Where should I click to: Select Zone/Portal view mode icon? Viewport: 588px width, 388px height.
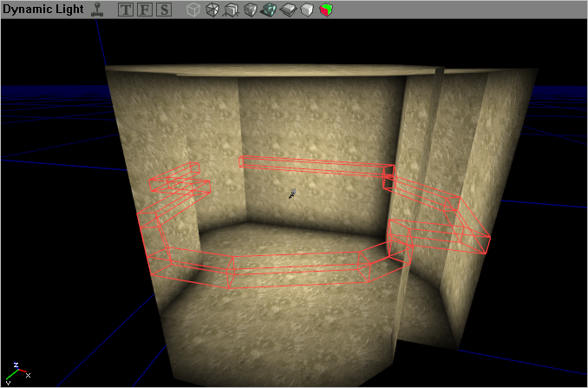click(231, 10)
